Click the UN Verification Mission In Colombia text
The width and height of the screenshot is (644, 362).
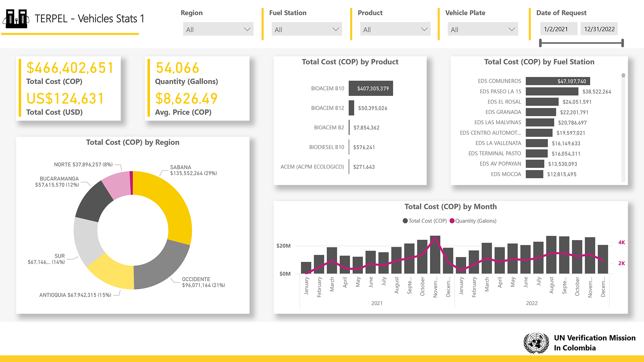pyautogui.click(x=595, y=343)
